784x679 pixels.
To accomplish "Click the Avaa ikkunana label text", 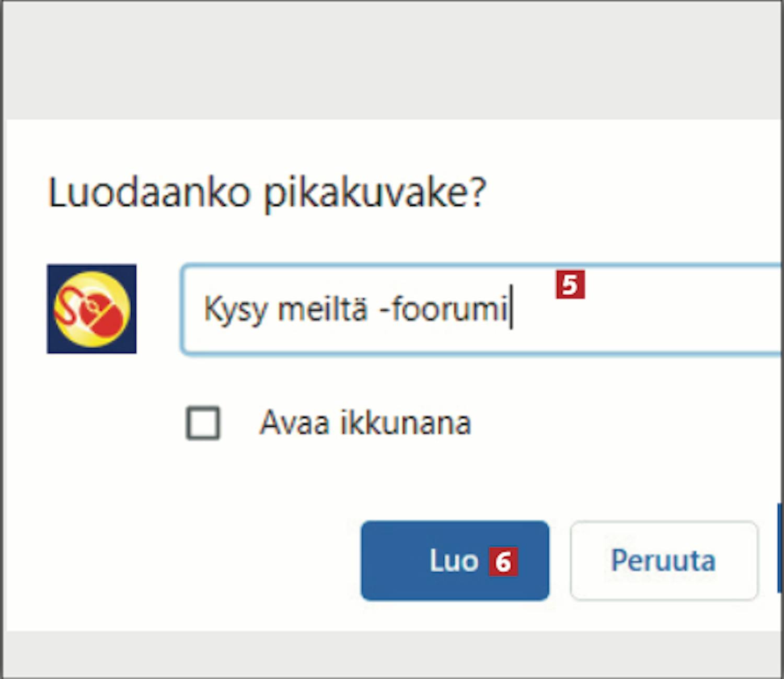I will pos(365,422).
